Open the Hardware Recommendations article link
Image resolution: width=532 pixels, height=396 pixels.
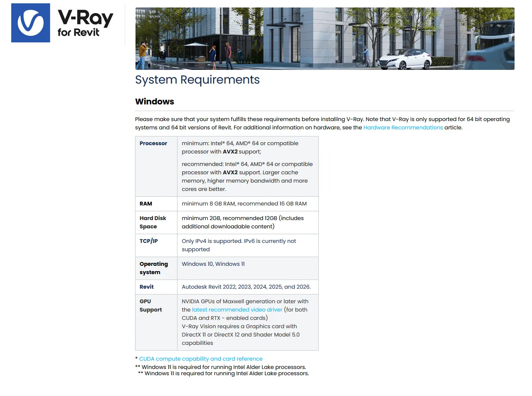403,127
